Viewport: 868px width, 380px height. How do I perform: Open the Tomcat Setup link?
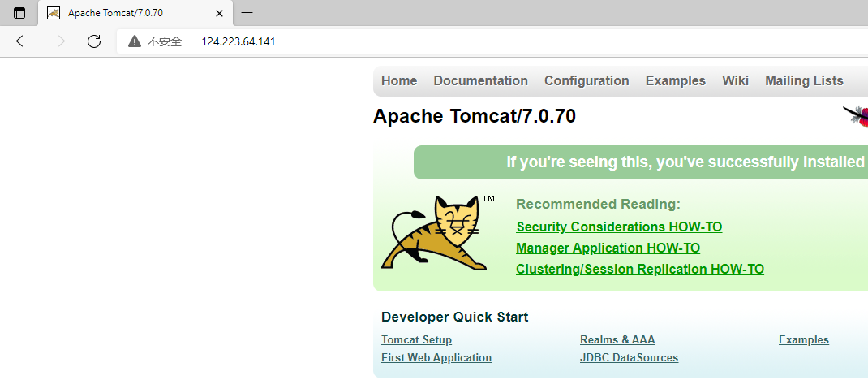coord(416,340)
